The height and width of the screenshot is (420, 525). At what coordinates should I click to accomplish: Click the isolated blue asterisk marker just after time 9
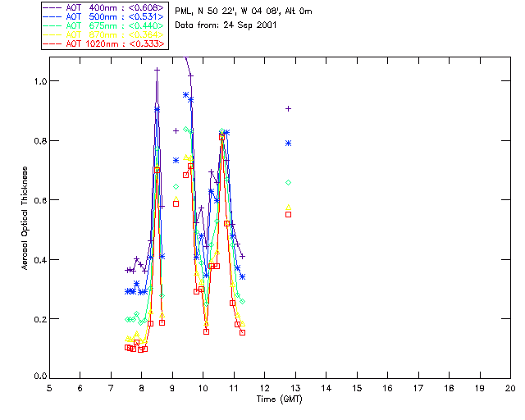(x=176, y=161)
